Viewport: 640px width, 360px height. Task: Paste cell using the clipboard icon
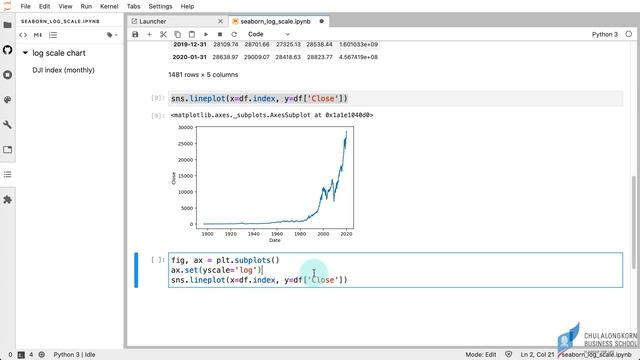click(x=192, y=34)
